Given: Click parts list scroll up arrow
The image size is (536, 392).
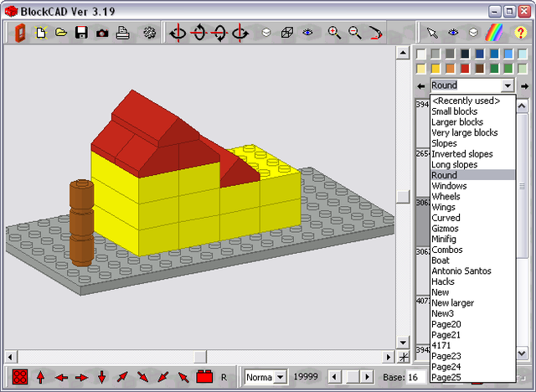Looking at the screenshot, I should point(522,106).
